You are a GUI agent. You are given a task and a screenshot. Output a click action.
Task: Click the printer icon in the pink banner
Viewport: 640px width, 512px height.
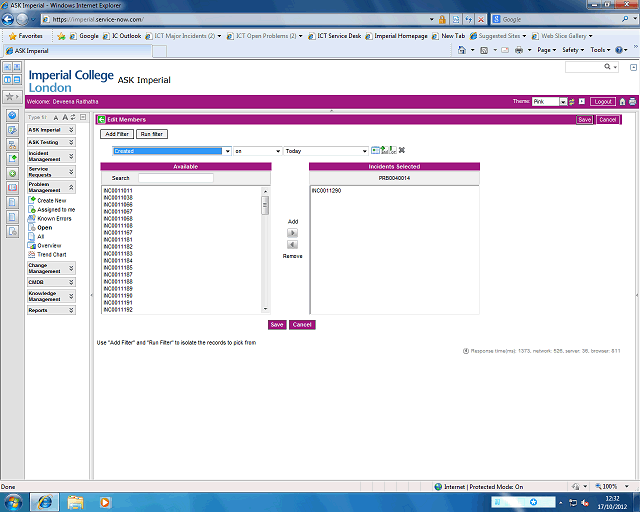(x=632, y=102)
